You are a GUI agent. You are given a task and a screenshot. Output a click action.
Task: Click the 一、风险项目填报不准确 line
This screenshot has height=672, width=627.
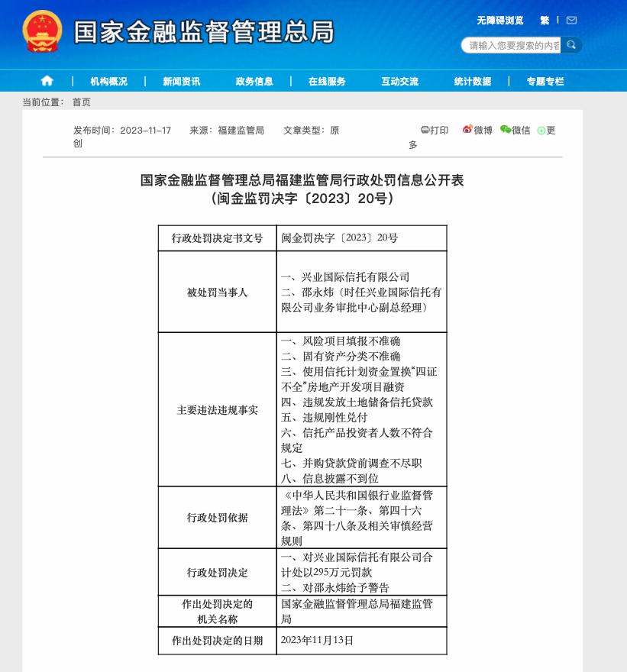[341, 341]
